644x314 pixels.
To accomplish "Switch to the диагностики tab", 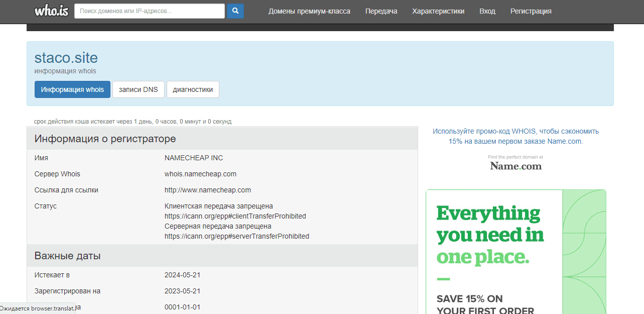I will pos(193,89).
